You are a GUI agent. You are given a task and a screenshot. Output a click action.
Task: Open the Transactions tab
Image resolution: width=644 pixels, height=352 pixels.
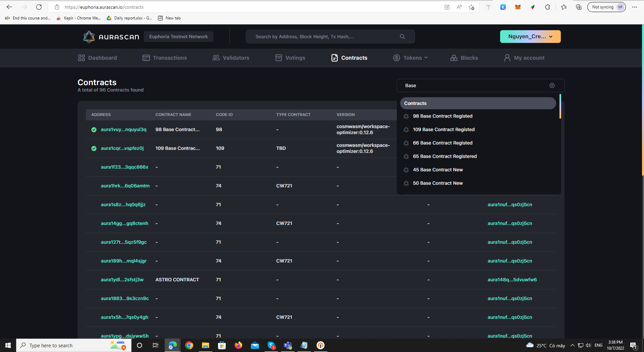(165, 58)
